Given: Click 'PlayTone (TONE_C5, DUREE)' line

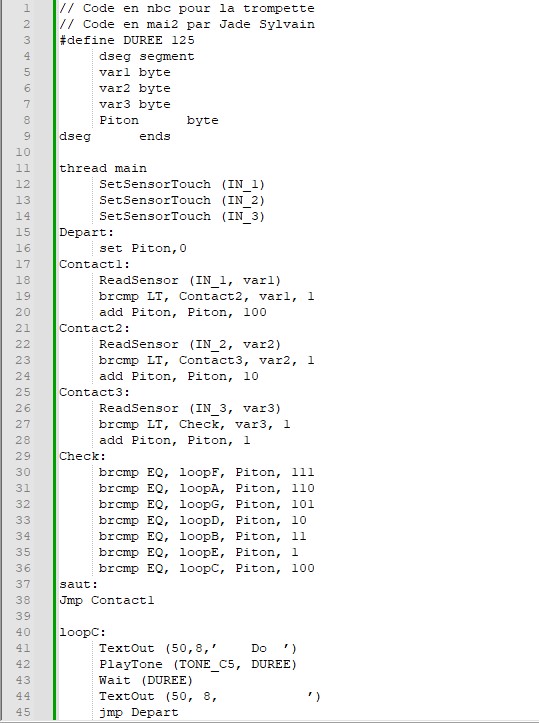Looking at the screenshot, I should pos(198,664).
